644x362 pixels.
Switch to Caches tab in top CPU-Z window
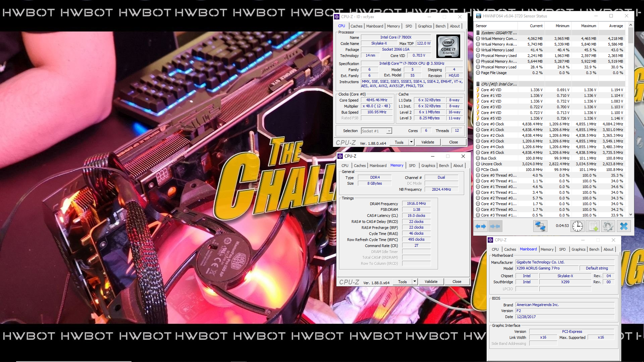pyautogui.click(x=356, y=26)
